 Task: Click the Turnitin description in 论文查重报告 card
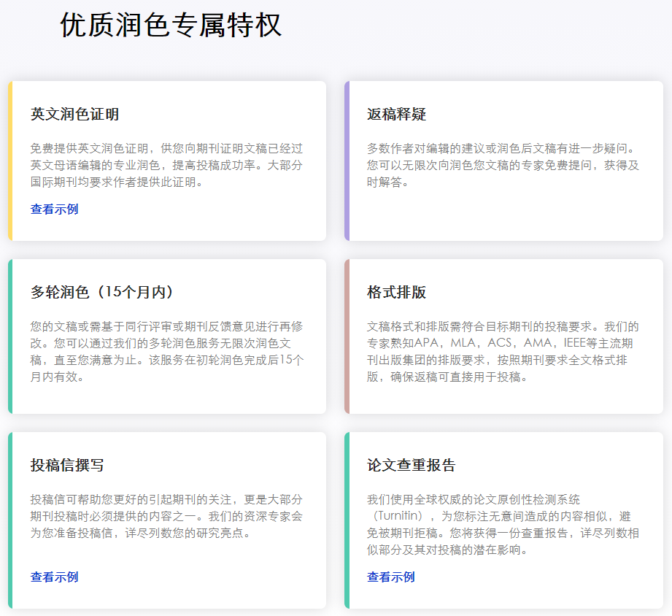503,525
